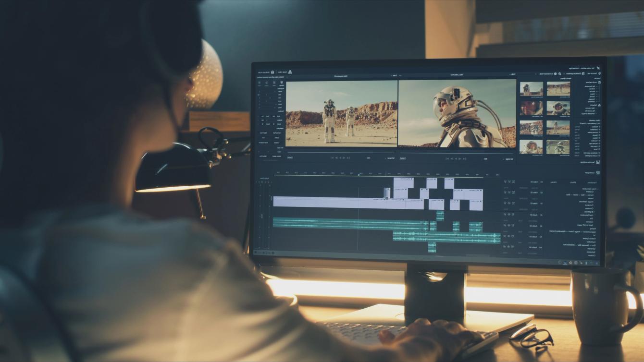The height and width of the screenshot is (362, 644).
Task: Open the Node Editor icon in the top bar
Action: (x=290, y=72)
